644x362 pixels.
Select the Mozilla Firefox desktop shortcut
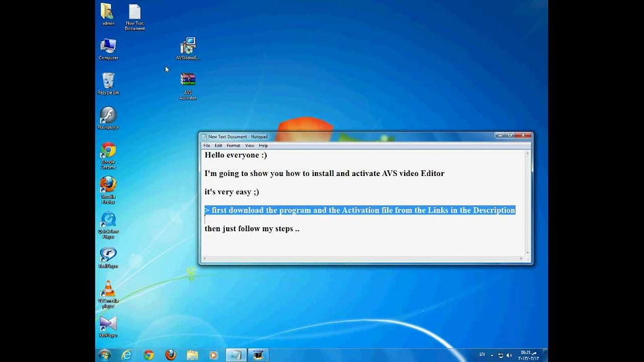(x=108, y=190)
